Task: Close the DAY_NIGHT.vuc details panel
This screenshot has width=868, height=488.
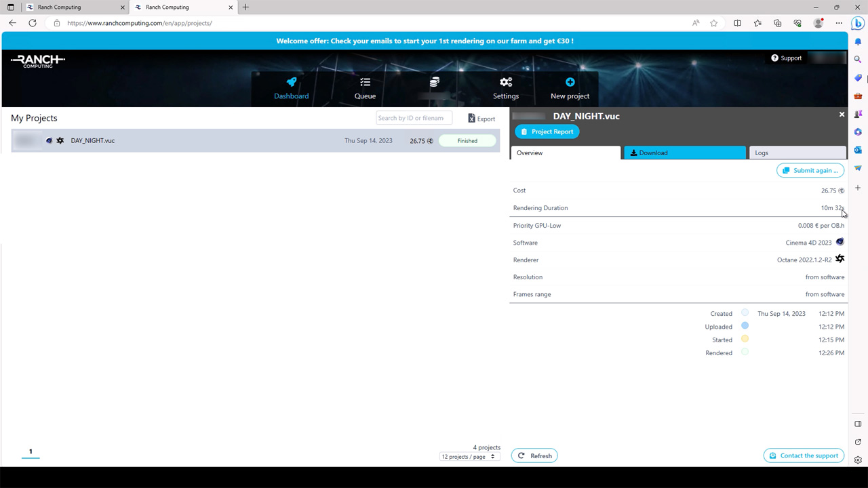Action: pos(842,115)
